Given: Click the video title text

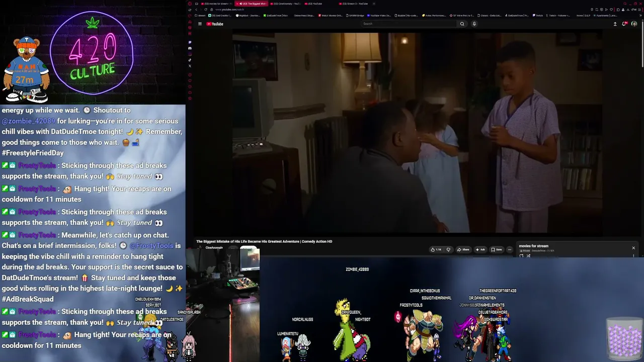Looking at the screenshot, I should click(264, 241).
